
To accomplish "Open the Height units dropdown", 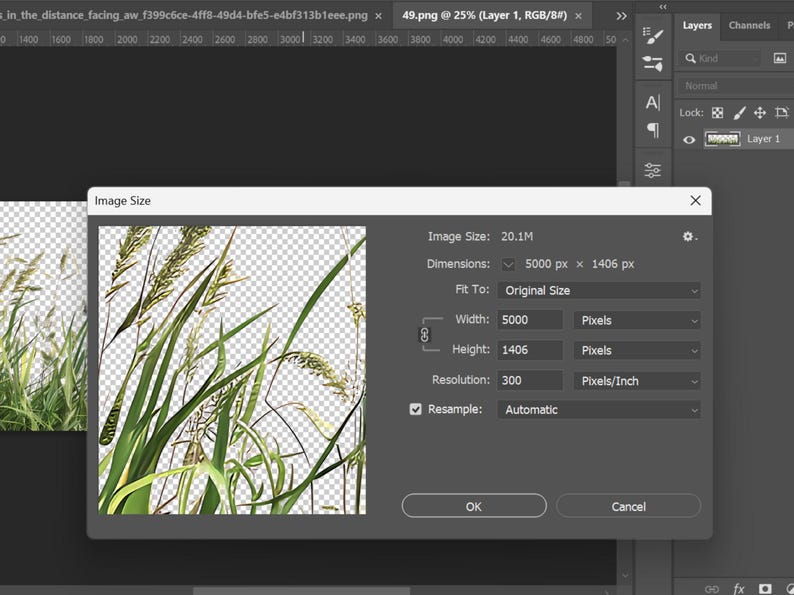I will pyautogui.click(x=637, y=350).
